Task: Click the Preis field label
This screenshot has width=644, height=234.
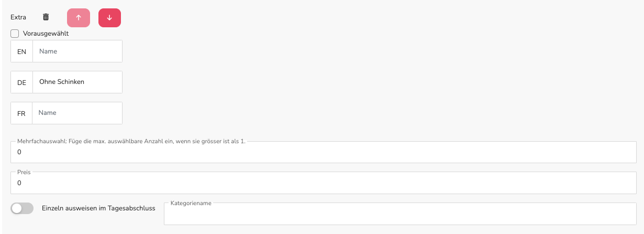Action: (24, 172)
